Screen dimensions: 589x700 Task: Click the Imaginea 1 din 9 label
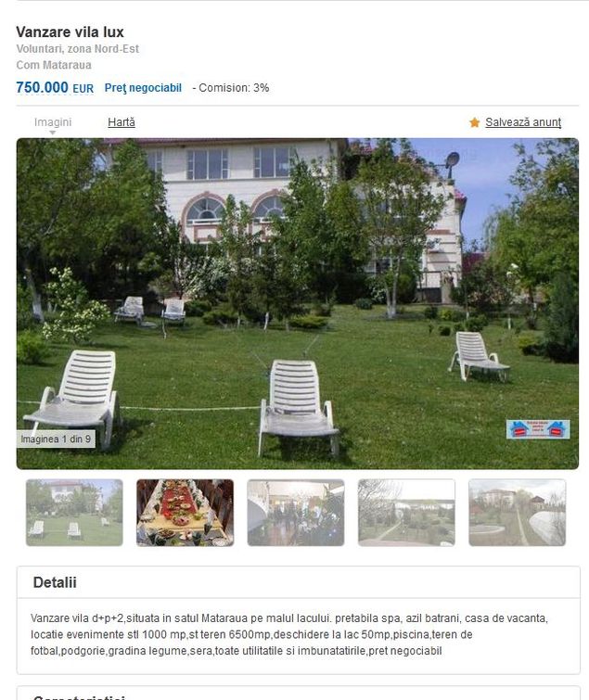(x=56, y=439)
